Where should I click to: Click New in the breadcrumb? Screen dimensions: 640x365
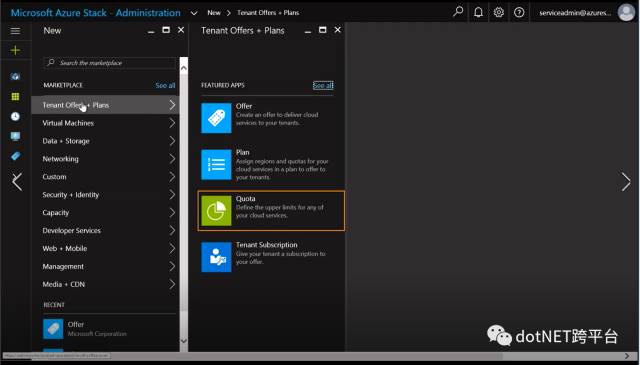click(x=213, y=13)
